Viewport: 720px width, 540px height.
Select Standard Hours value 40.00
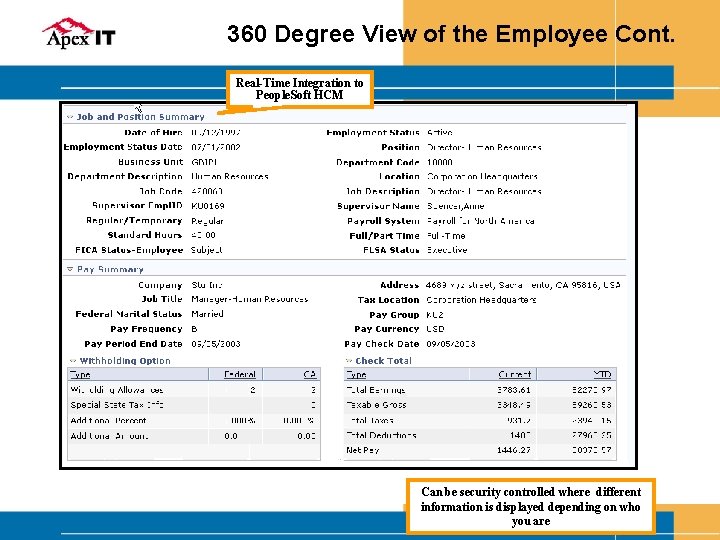203,235
